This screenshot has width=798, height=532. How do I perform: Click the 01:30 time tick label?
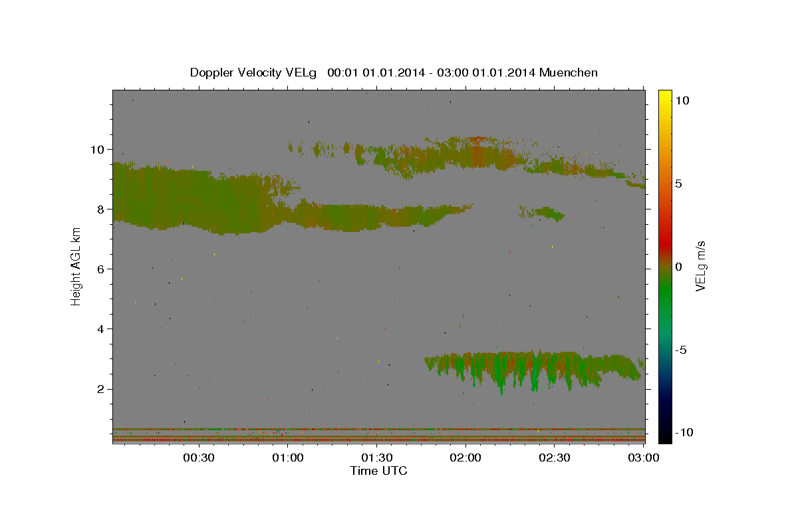coord(376,458)
